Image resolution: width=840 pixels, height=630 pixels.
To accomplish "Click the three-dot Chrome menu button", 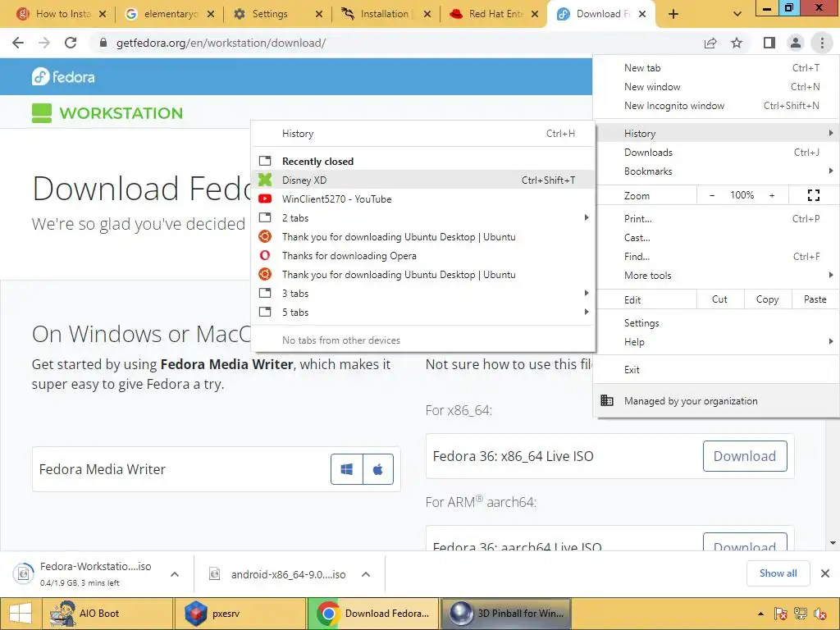I will 822,43.
